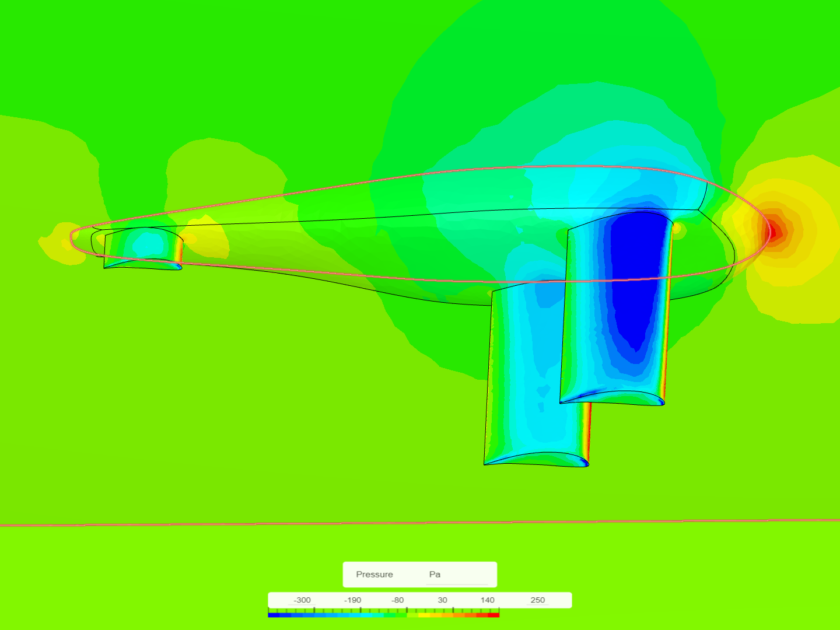Click the -190 legend tick label
Screen dimensions: 840x630
coord(352,600)
